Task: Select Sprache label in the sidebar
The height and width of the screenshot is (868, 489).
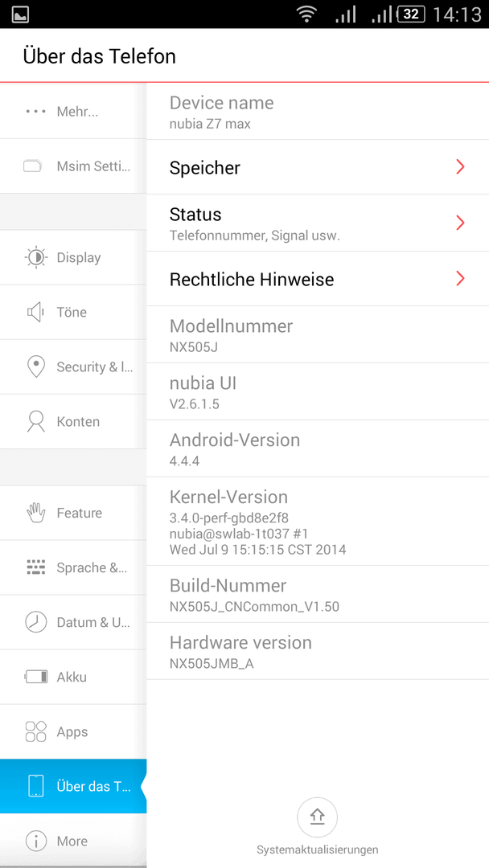Action: [92, 567]
